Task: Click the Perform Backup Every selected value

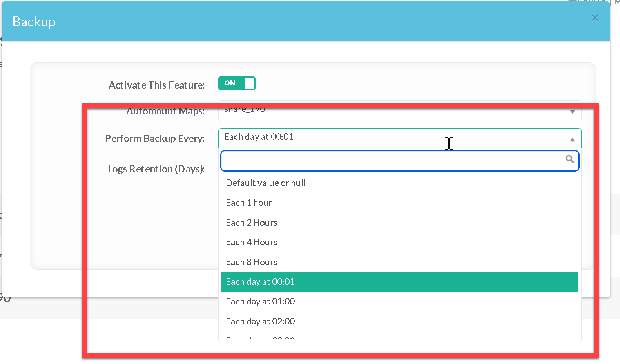Action: [x=259, y=137]
